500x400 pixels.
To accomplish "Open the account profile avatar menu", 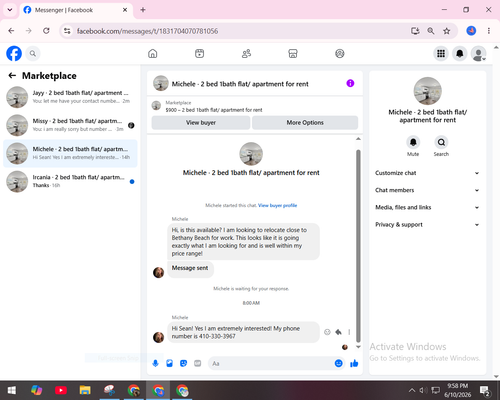I will 478,53.
